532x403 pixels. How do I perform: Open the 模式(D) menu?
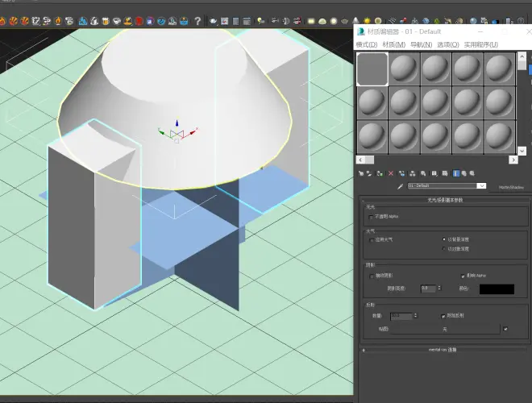click(x=367, y=44)
